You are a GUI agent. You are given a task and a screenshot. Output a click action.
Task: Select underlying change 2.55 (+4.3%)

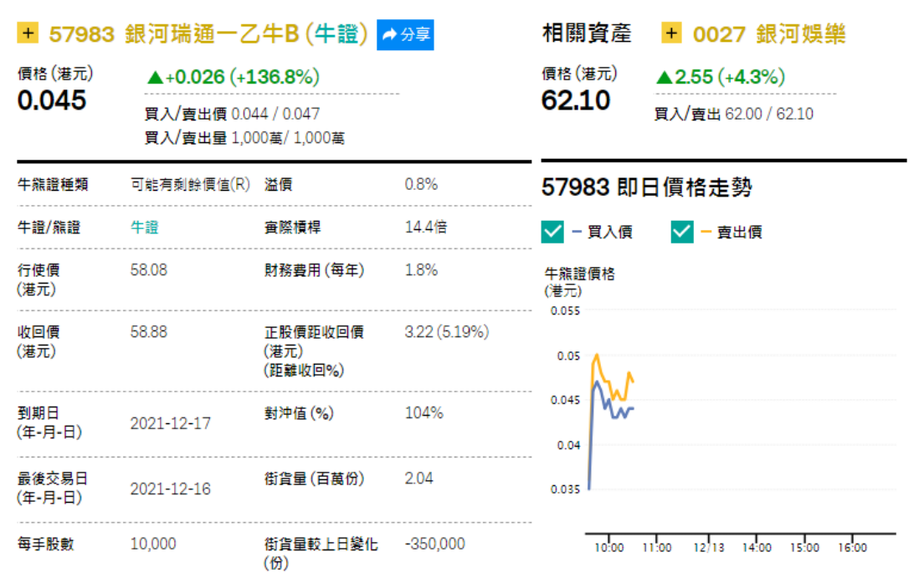pyautogui.click(x=720, y=77)
